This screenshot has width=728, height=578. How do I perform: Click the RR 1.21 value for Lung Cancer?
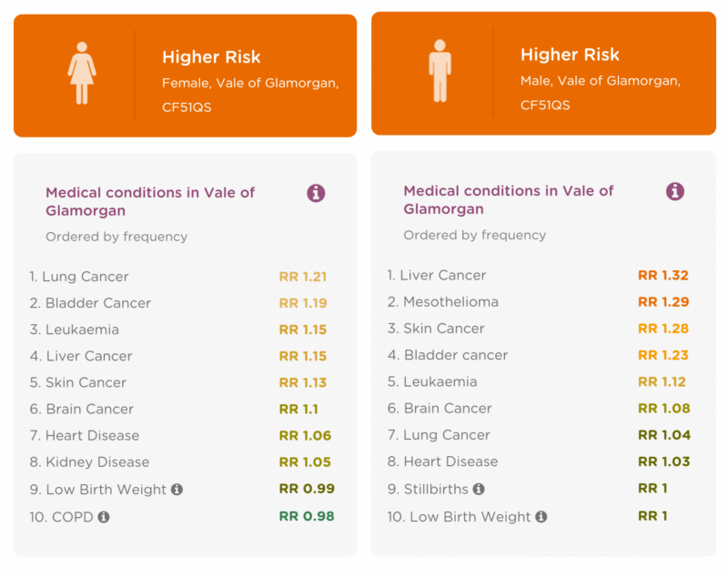pos(303,277)
